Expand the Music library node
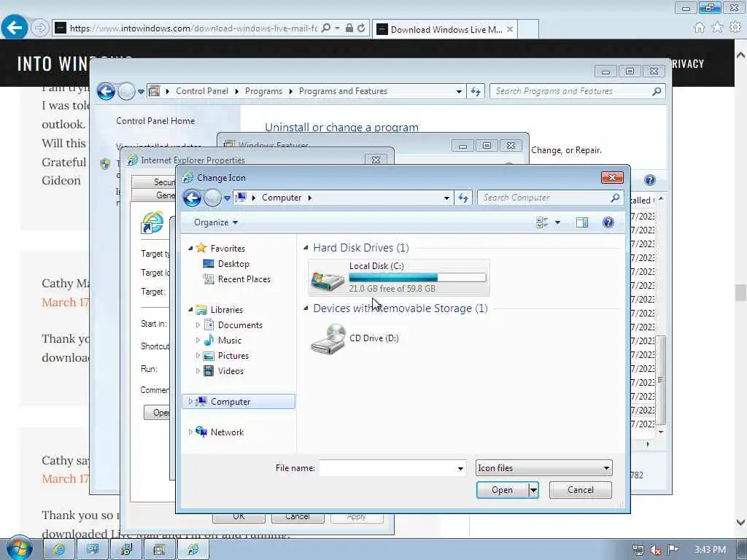747x560 pixels. point(198,340)
